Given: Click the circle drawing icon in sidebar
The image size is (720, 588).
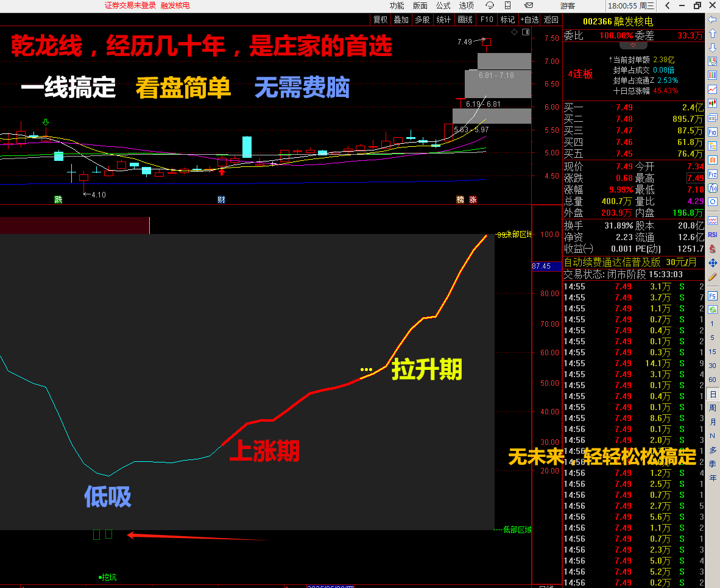Looking at the screenshot, I should coord(712,202).
